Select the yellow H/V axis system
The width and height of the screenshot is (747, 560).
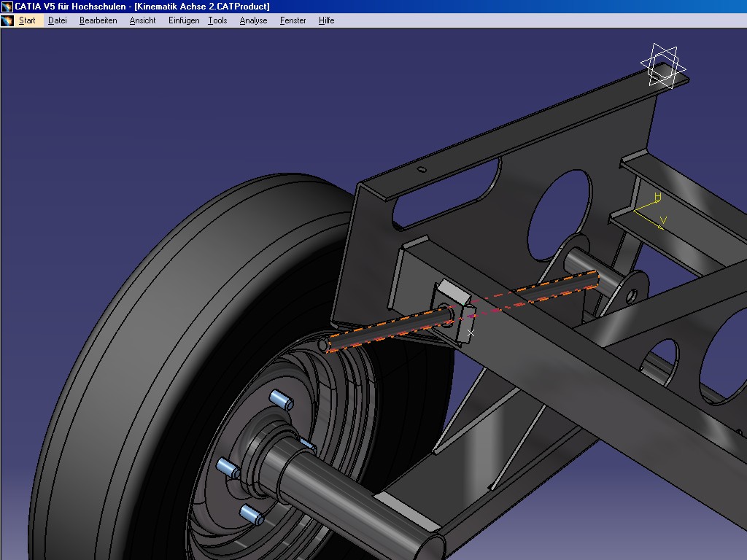pos(649,211)
